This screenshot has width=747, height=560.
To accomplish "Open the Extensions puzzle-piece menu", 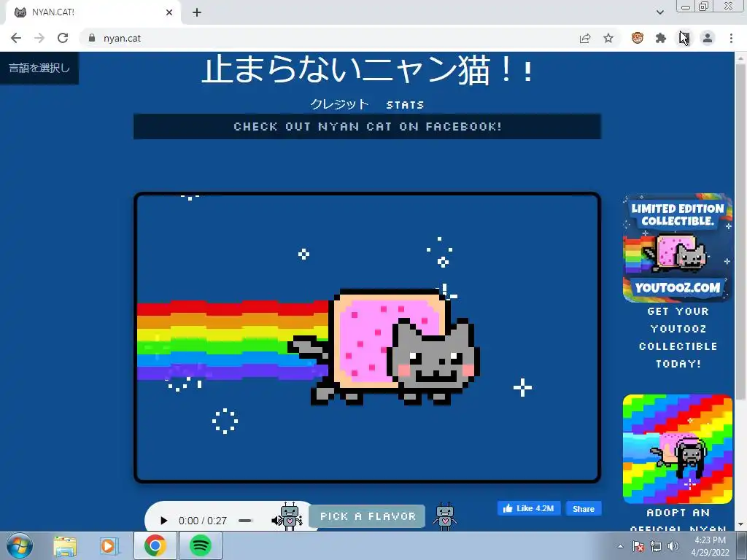I will (x=661, y=38).
